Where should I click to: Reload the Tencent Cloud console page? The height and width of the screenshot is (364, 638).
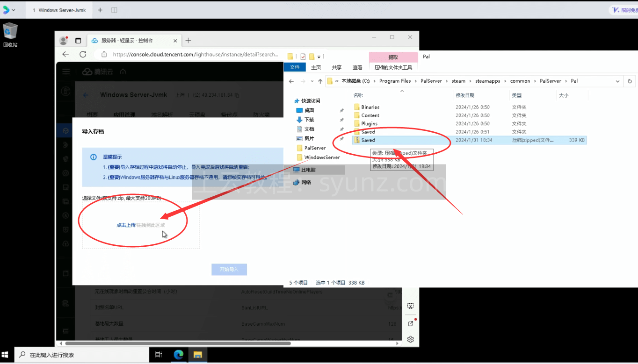[x=83, y=54]
